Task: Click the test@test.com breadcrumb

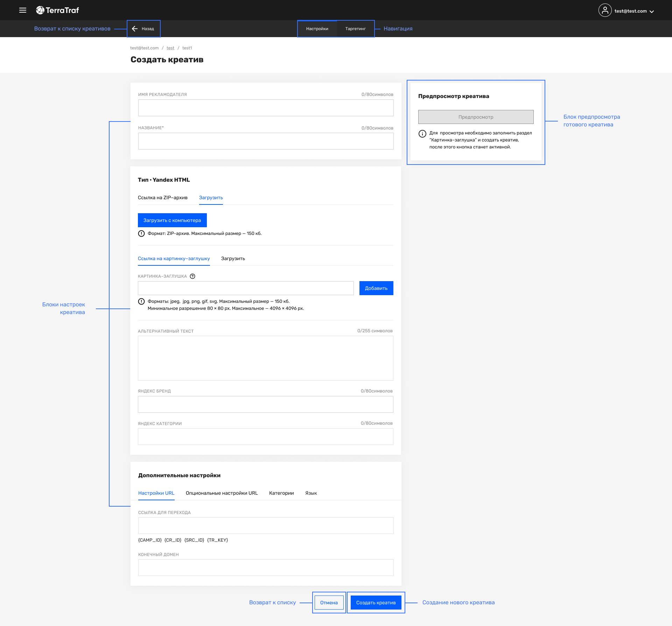Action: tap(144, 48)
